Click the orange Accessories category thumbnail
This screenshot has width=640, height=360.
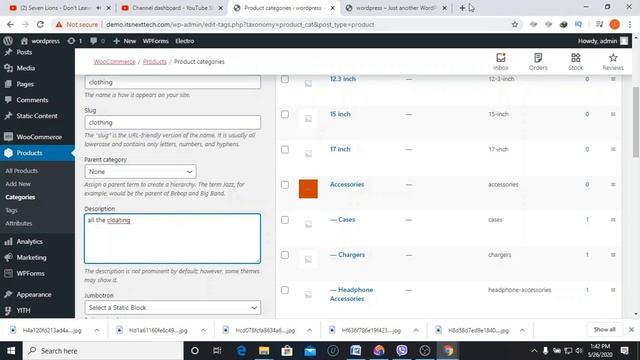tap(308, 189)
